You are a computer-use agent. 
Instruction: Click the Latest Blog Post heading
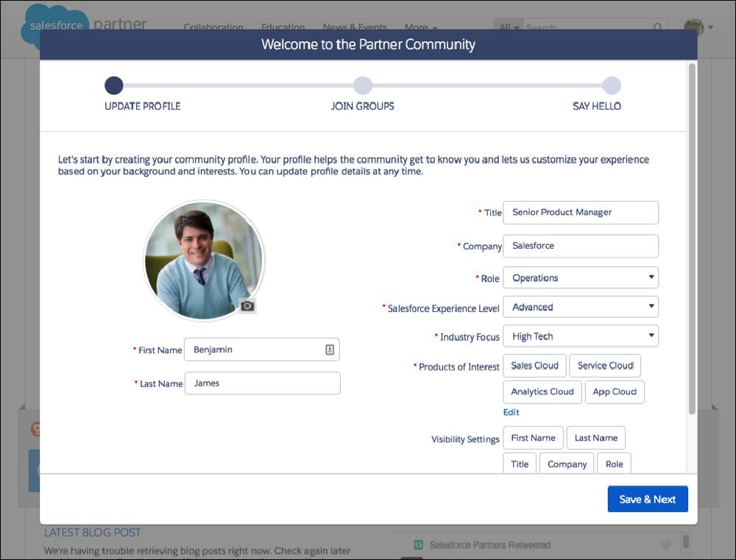point(93,532)
